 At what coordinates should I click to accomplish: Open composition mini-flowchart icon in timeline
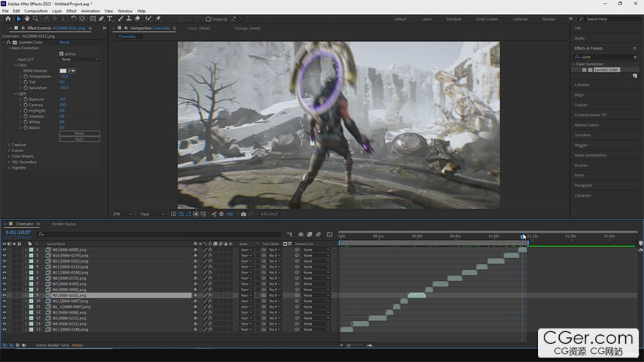[x=290, y=234]
